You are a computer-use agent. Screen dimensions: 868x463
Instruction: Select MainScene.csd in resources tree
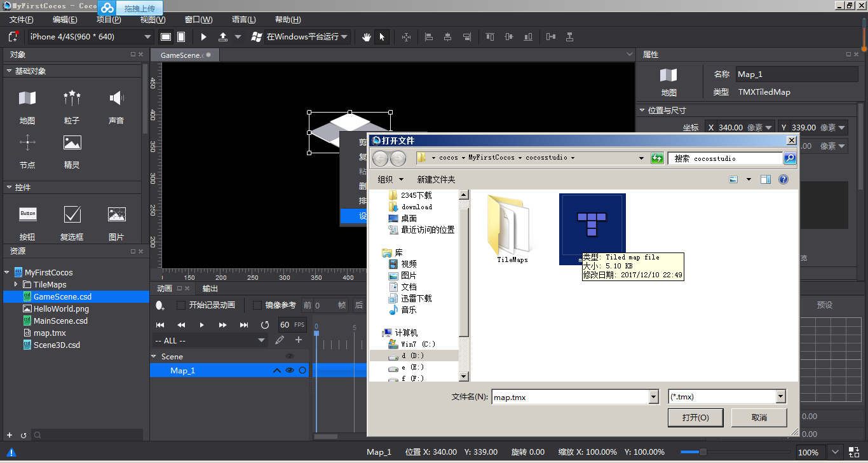click(60, 321)
